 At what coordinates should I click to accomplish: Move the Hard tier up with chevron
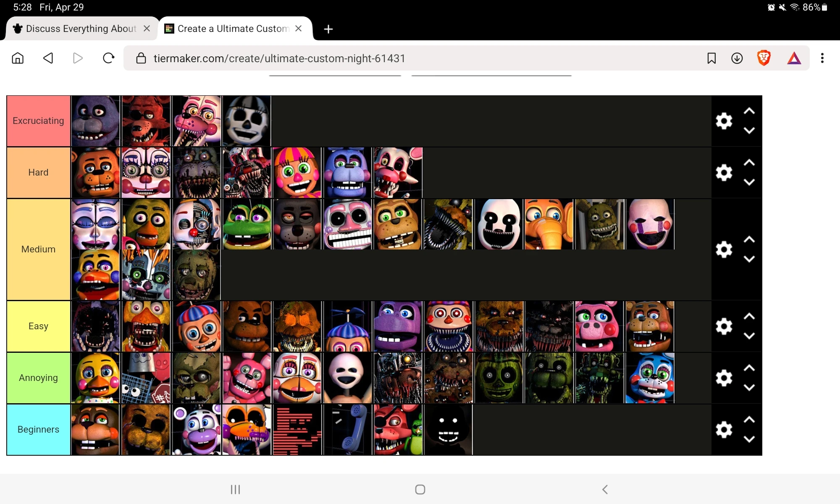(x=749, y=163)
